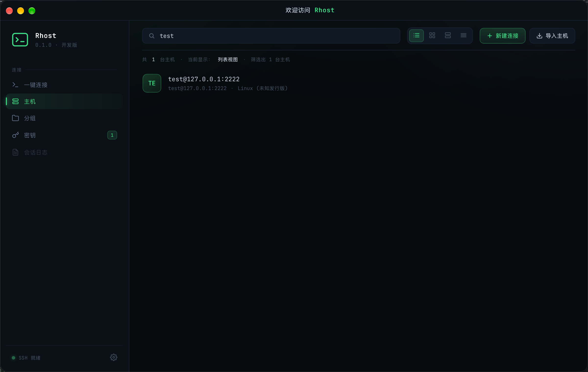Click the key icon beside 密钥

[15, 135]
